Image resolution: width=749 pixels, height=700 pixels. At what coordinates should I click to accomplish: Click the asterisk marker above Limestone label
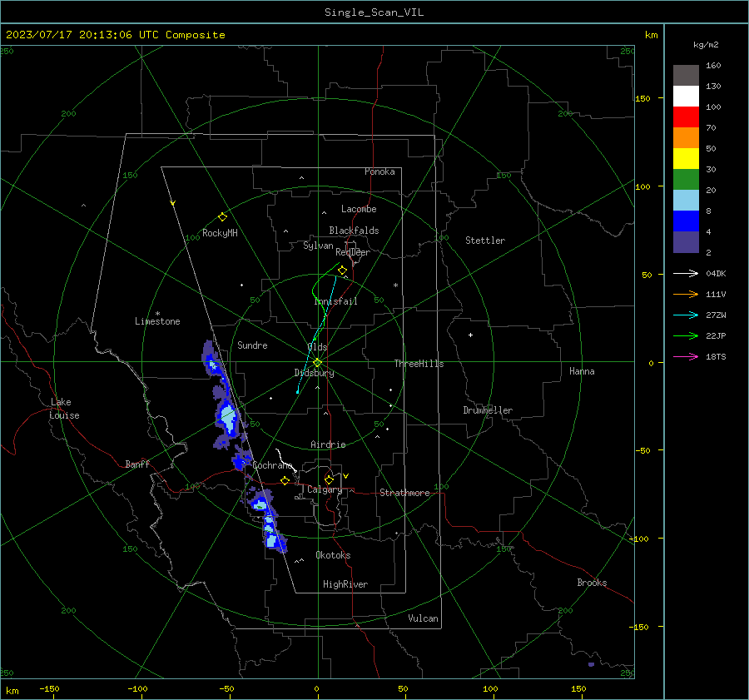(x=157, y=314)
